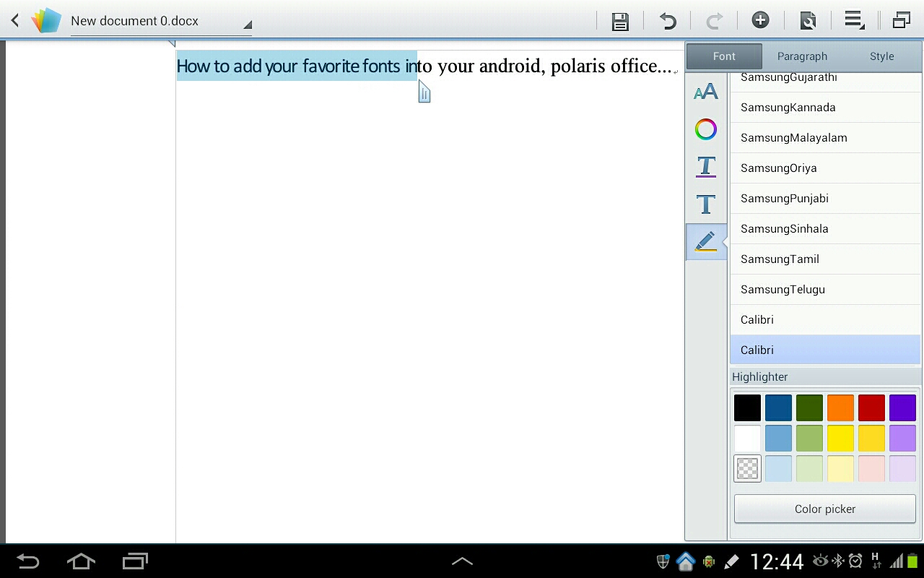
Task: Pick the pale lavender highlighter swatch
Action: point(902,468)
